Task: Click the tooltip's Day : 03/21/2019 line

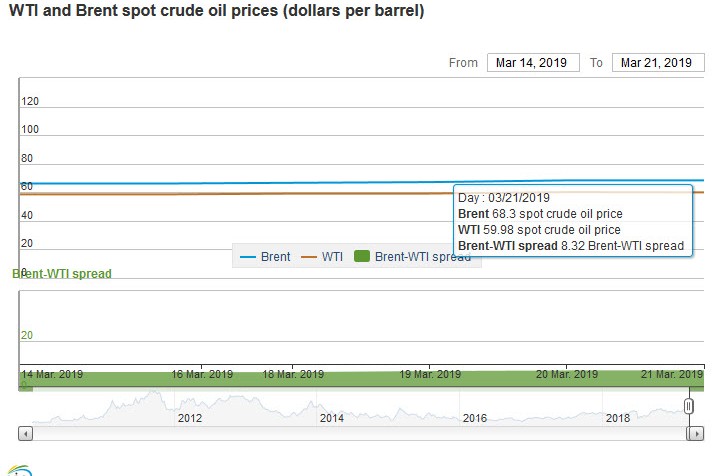Action: 504,198
